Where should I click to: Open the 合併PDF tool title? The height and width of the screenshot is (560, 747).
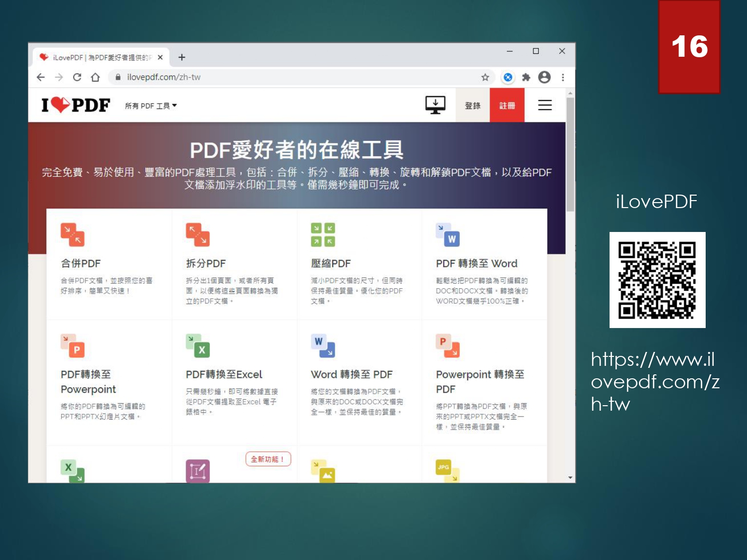[x=81, y=263]
